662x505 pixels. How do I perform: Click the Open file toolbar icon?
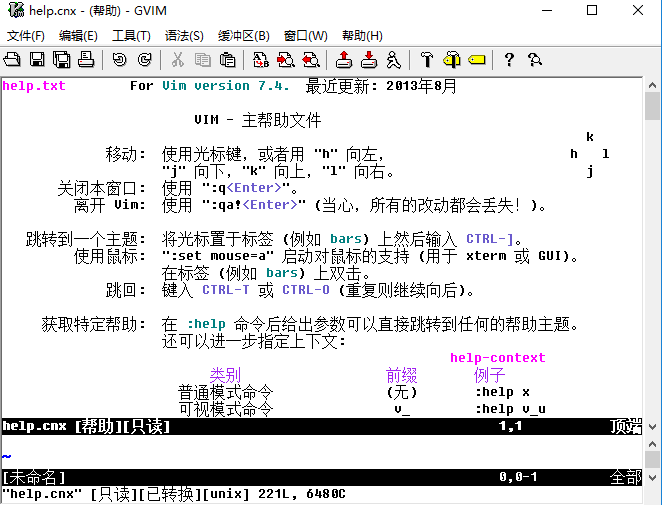[x=12, y=60]
